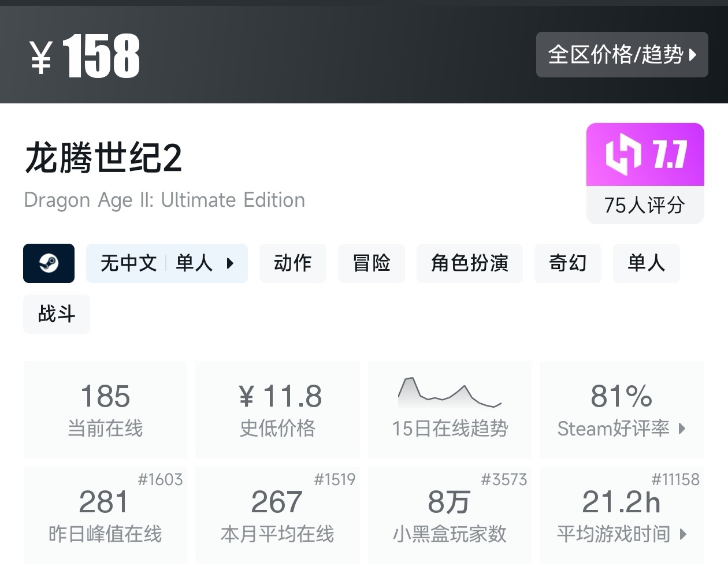Expand the 平均游戏时间 arrow

(684, 534)
